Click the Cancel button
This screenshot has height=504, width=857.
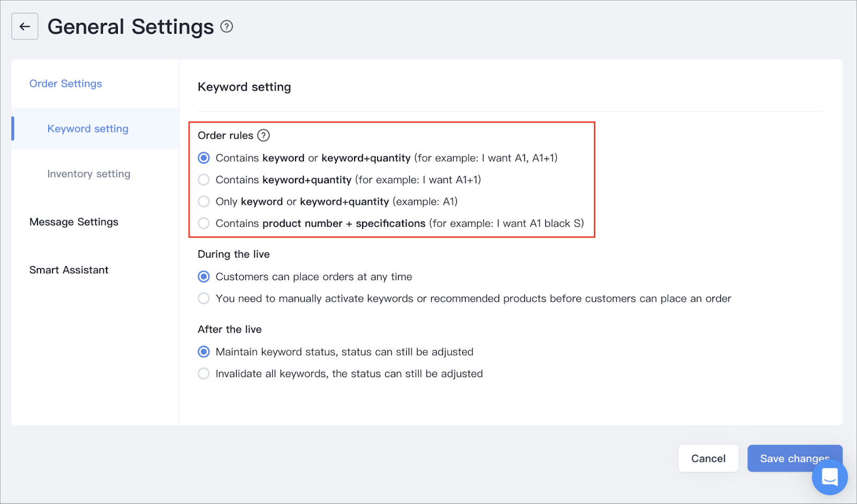tap(708, 458)
